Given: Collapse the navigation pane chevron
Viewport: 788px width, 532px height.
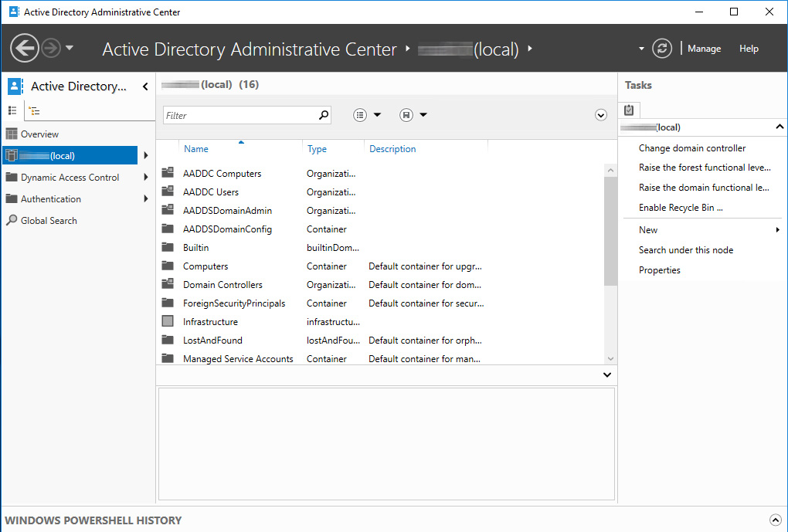Looking at the screenshot, I should click(145, 86).
